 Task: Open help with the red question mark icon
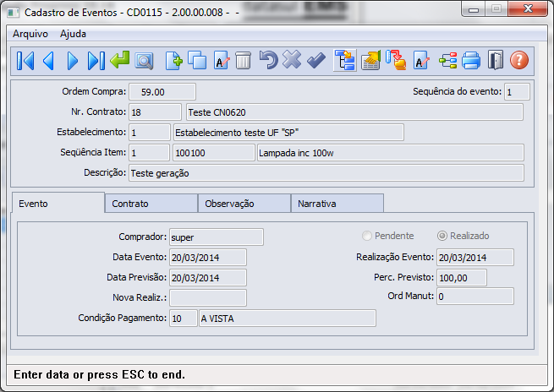519,60
